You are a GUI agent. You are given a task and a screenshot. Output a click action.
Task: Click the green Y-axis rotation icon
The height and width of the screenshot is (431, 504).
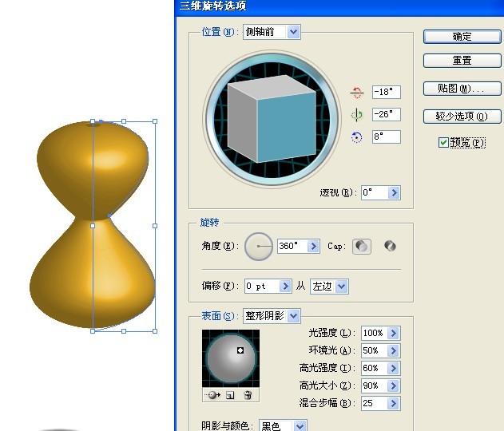[x=357, y=116]
